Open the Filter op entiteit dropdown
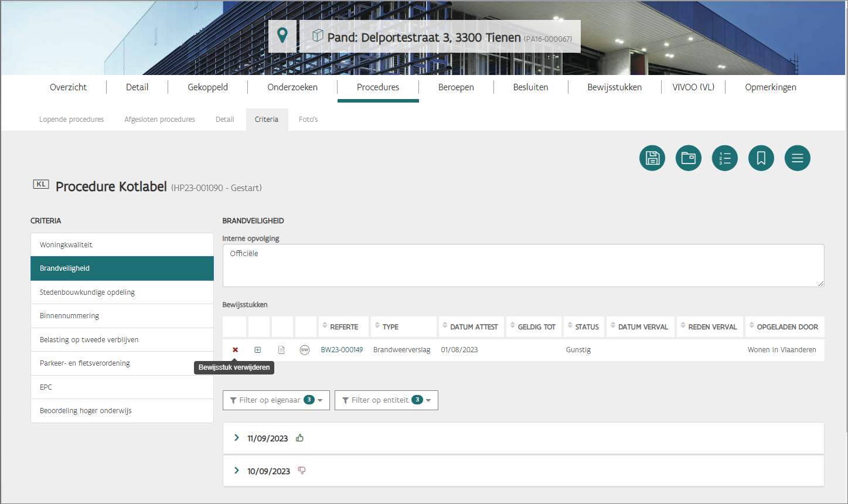This screenshot has height=504, width=848. (x=386, y=400)
